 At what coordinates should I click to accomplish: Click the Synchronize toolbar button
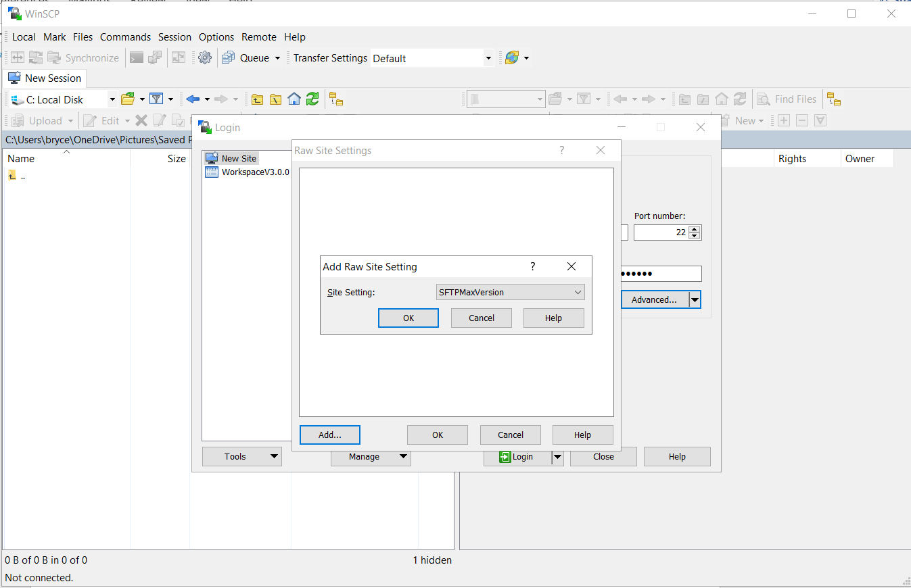84,58
